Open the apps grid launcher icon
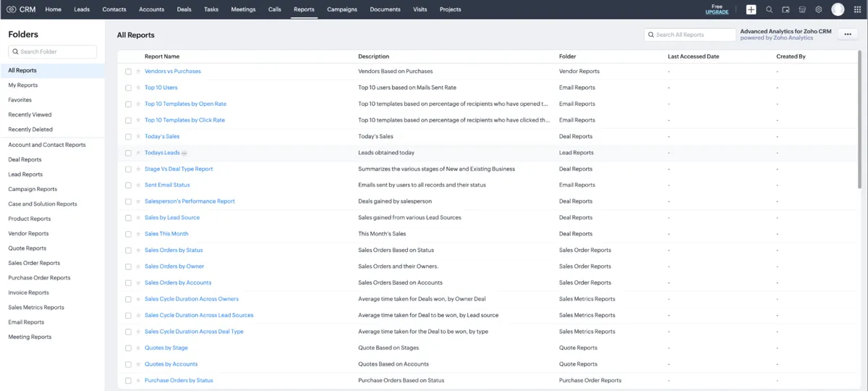 tap(857, 9)
